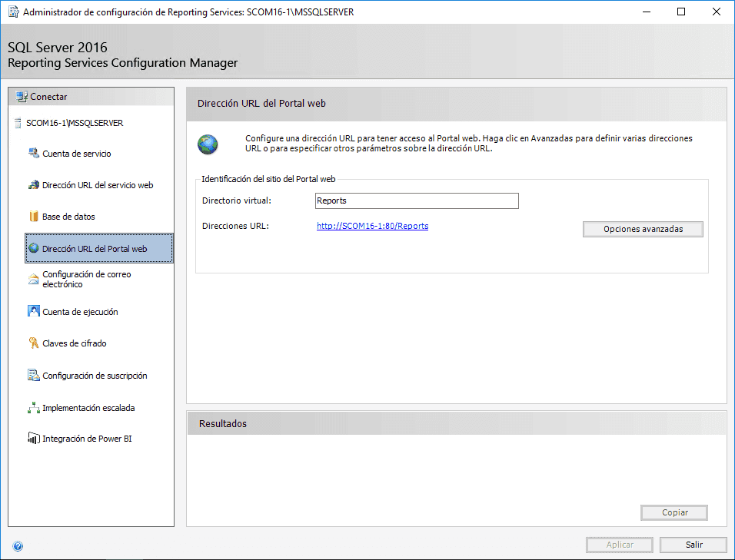Click the Opciones avanzadas button

(x=643, y=229)
